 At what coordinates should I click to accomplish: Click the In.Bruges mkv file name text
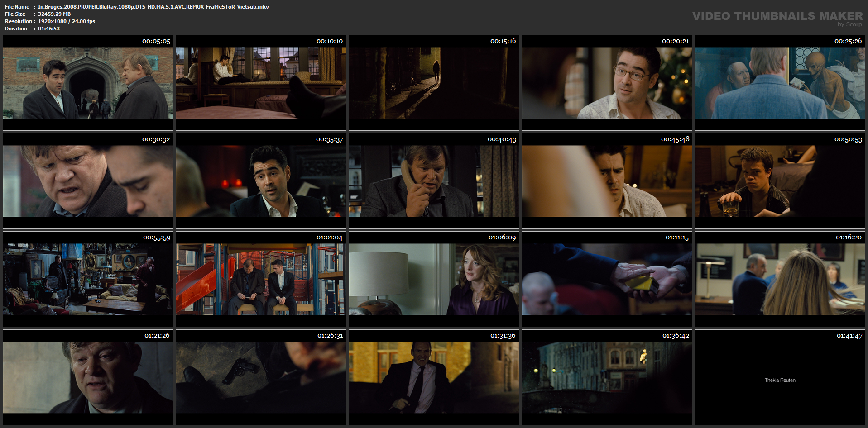(153, 7)
